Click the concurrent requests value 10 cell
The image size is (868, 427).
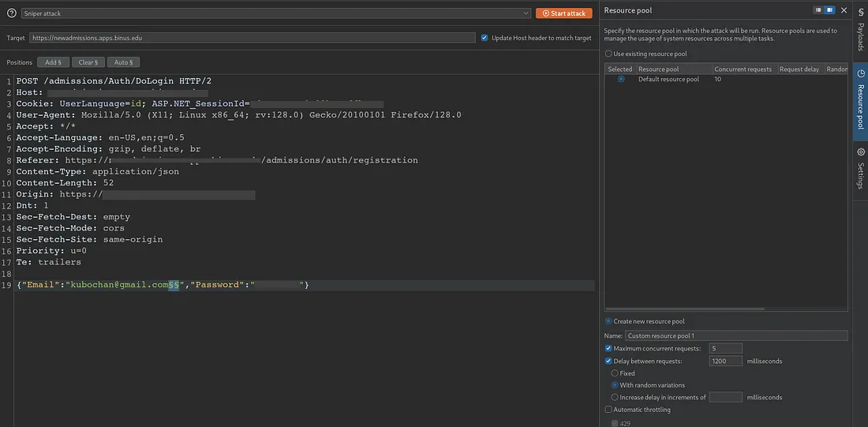717,79
